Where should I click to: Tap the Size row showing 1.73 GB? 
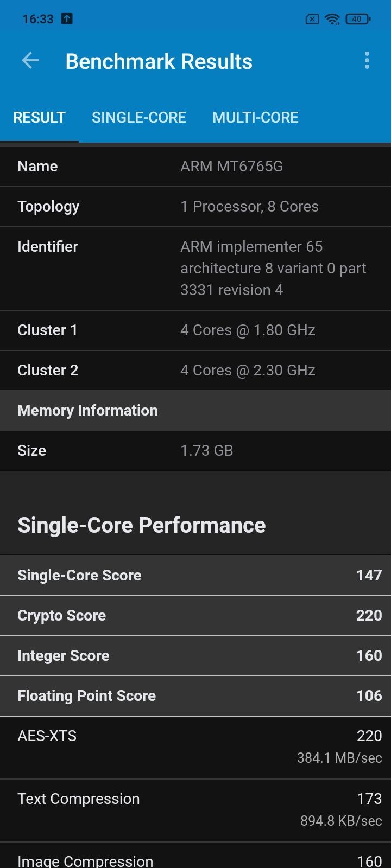pyautogui.click(x=195, y=451)
